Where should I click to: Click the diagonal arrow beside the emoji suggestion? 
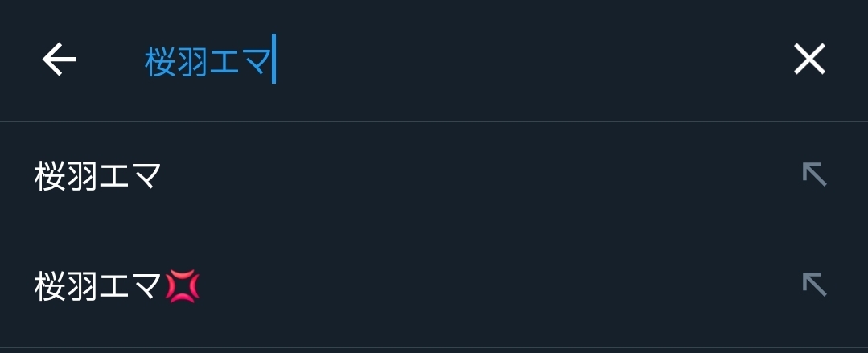[814, 285]
